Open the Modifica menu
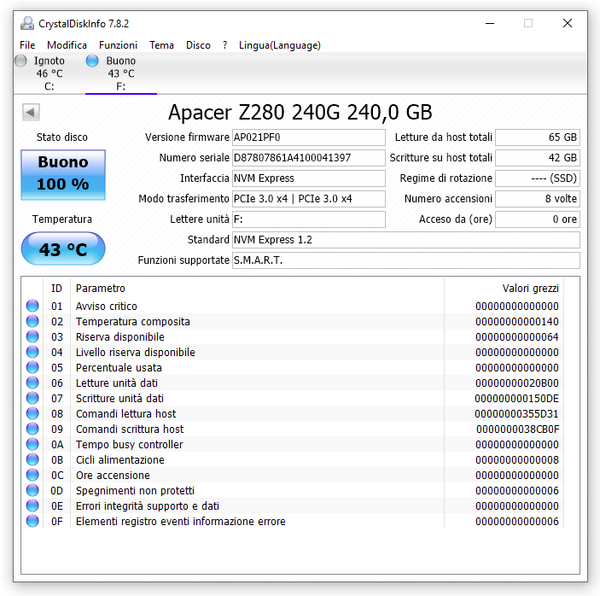Viewport: 600px width, 596px height. (67, 45)
